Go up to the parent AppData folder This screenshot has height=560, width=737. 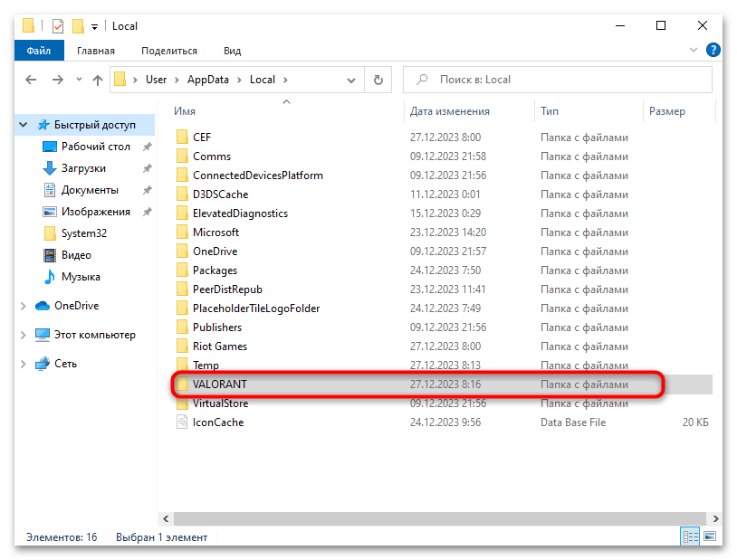(x=98, y=80)
